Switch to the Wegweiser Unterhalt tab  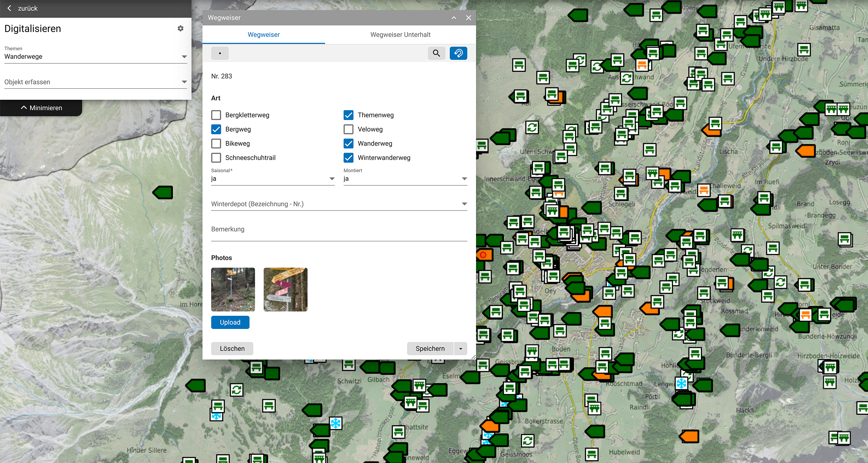tap(400, 35)
